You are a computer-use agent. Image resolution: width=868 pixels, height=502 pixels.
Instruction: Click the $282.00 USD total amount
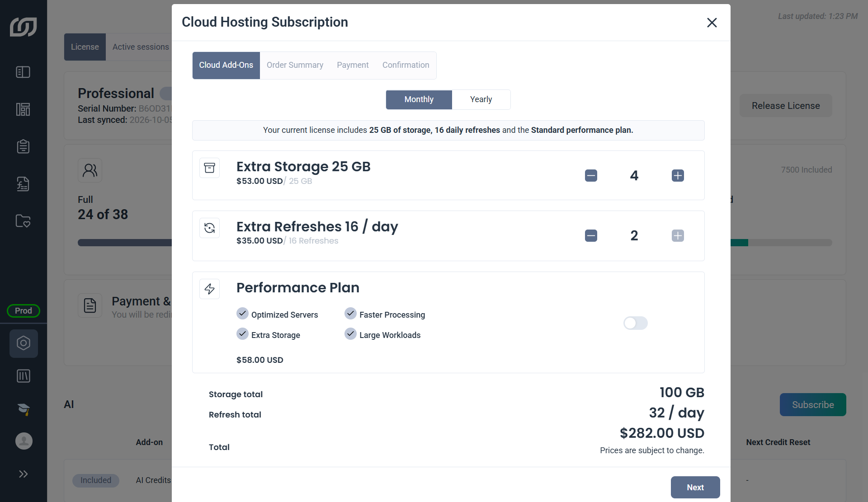662,433
